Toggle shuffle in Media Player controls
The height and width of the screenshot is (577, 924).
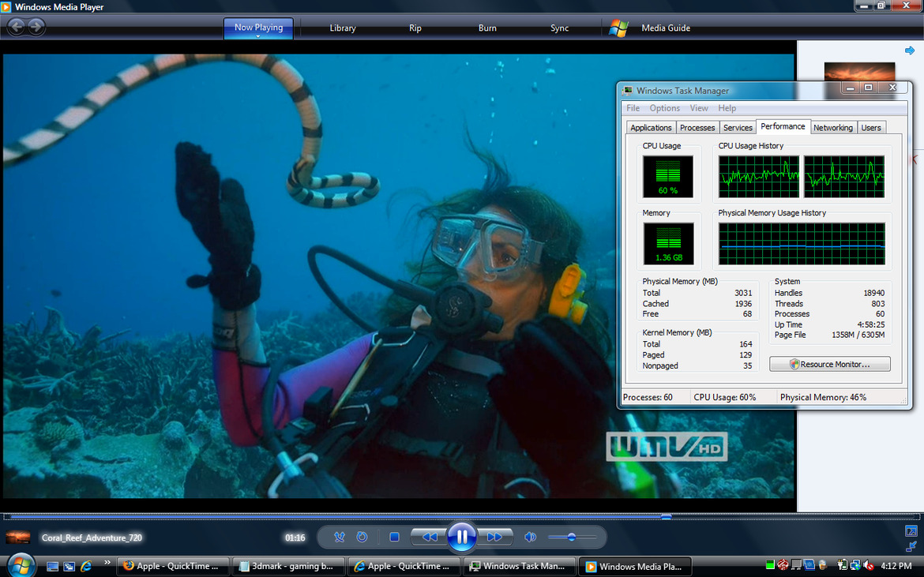340,537
